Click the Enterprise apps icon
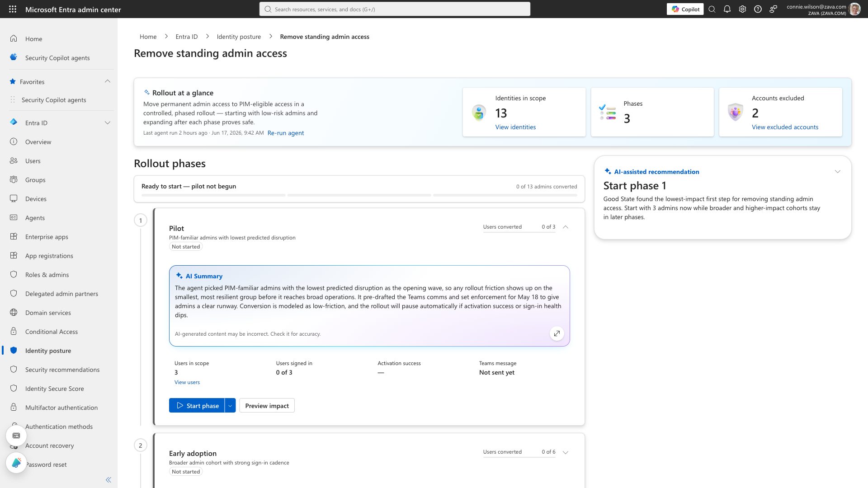 coord(14,236)
